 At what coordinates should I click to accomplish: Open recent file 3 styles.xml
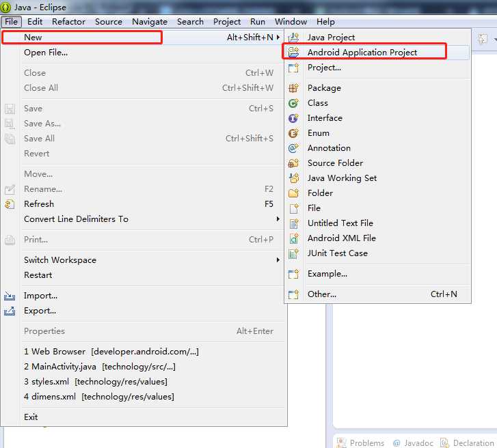144,382
